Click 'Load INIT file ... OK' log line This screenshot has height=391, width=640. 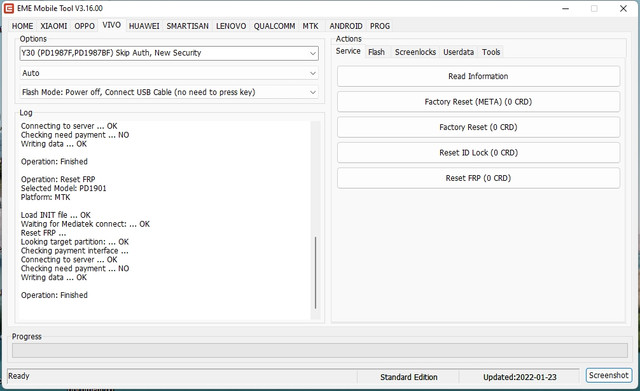56,215
